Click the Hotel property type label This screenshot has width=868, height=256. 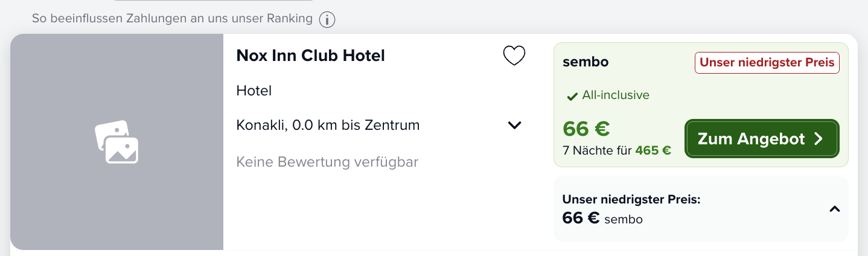pyautogui.click(x=254, y=91)
